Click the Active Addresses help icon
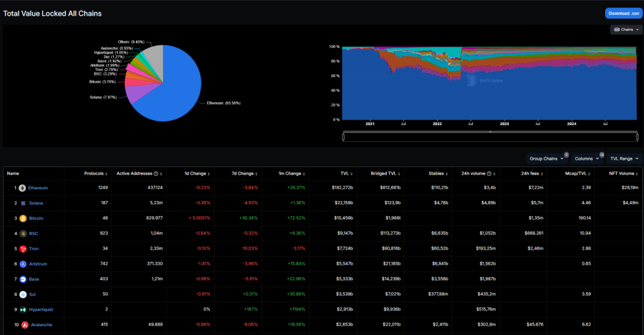This screenshot has height=335, width=644. tap(156, 173)
